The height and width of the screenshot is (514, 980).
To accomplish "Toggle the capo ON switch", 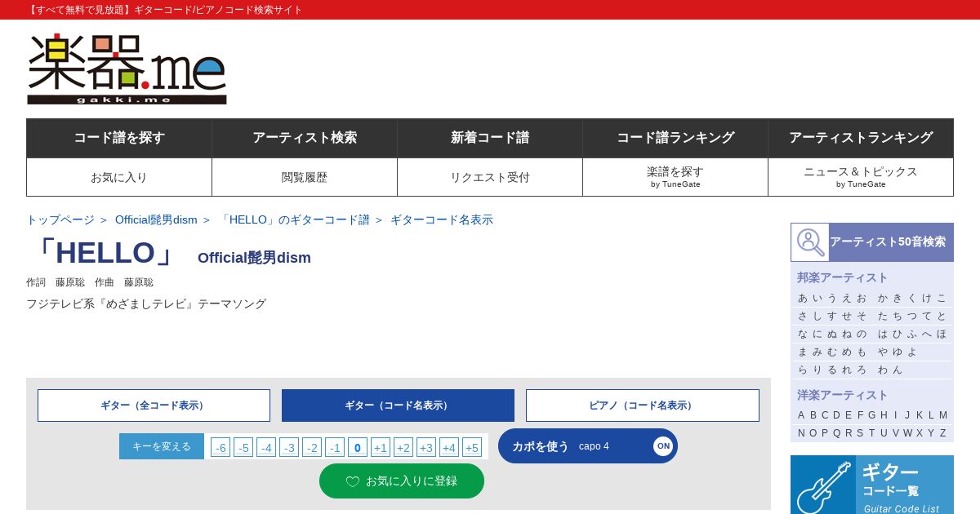I will [663, 445].
